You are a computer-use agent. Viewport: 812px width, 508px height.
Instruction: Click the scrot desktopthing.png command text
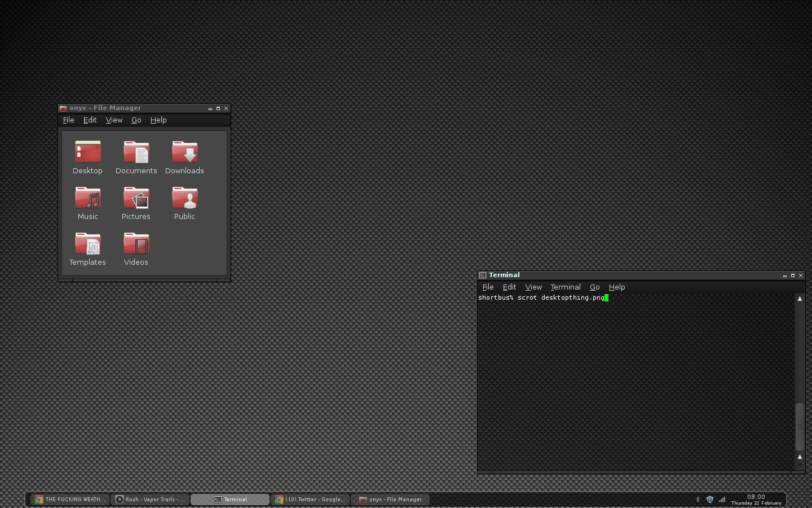point(561,298)
